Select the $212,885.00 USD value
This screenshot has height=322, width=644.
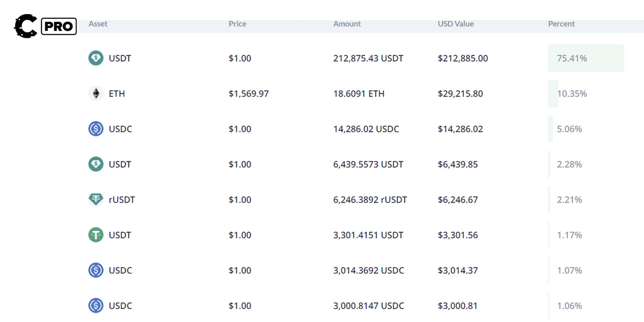click(463, 58)
